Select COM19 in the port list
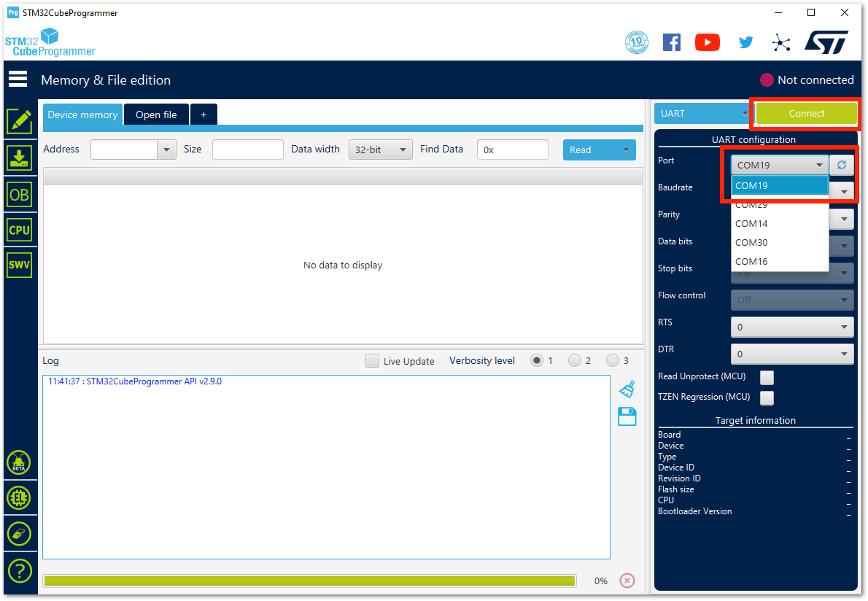The width and height of the screenshot is (868, 601). 780,185
